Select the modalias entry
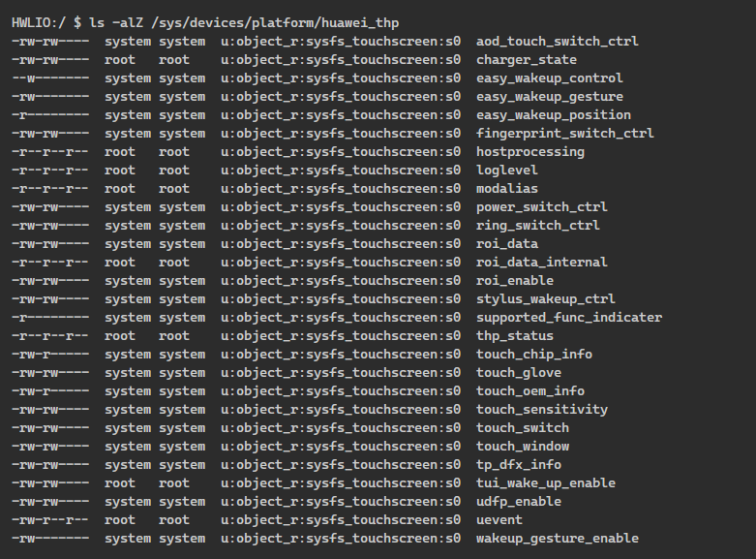The image size is (756, 559). [506, 188]
